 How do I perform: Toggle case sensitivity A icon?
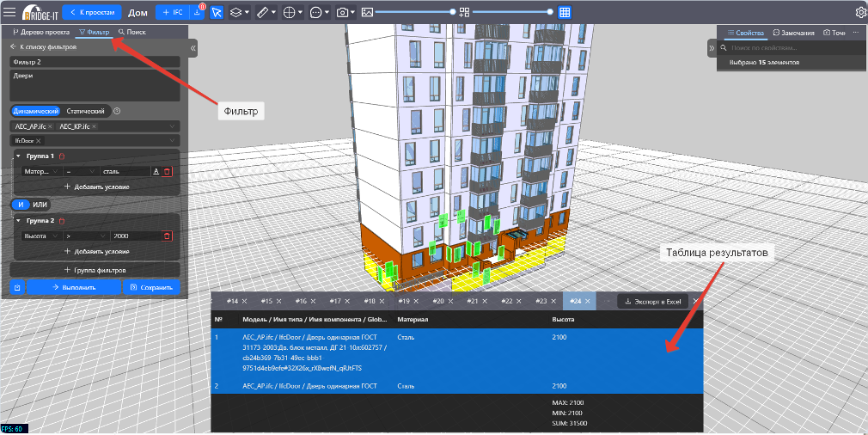tap(156, 172)
